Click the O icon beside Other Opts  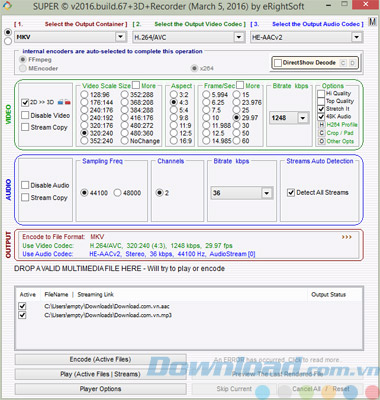point(321,141)
